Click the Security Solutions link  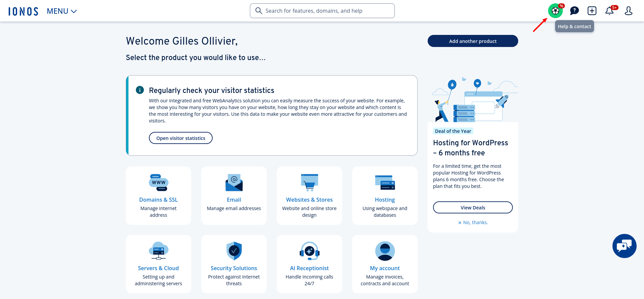(234, 268)
